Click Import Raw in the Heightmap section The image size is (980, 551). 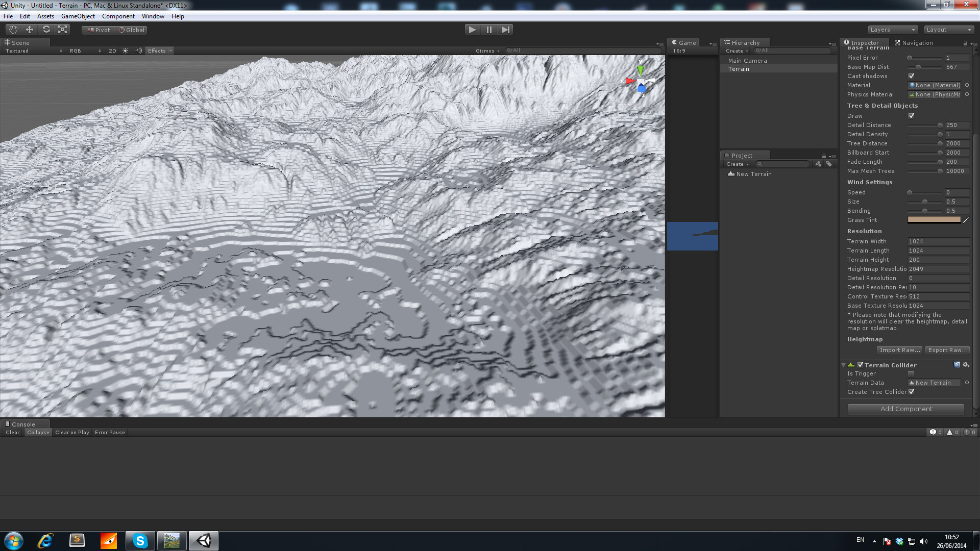coord(899,350)
